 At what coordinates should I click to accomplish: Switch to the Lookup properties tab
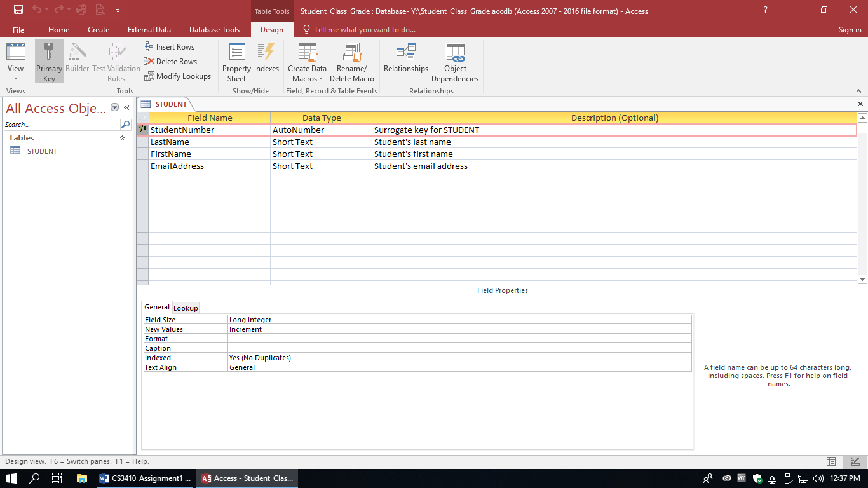point(186,308)
